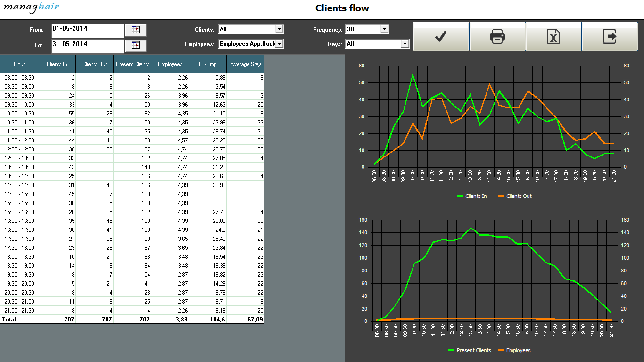Click the Clients Out legend swatch
644x362 pixels.
point(502,196)
